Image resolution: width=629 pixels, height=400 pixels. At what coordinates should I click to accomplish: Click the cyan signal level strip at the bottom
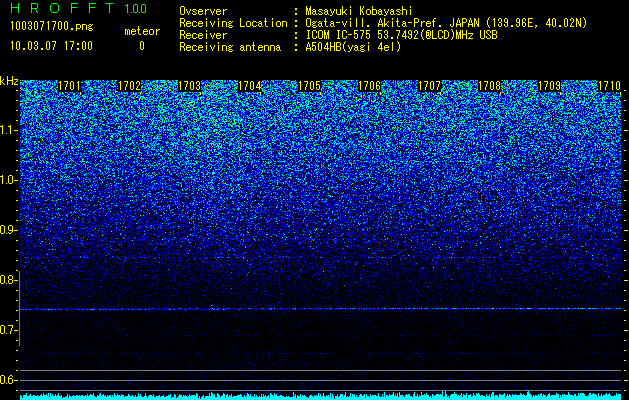[x=321, y=396]
